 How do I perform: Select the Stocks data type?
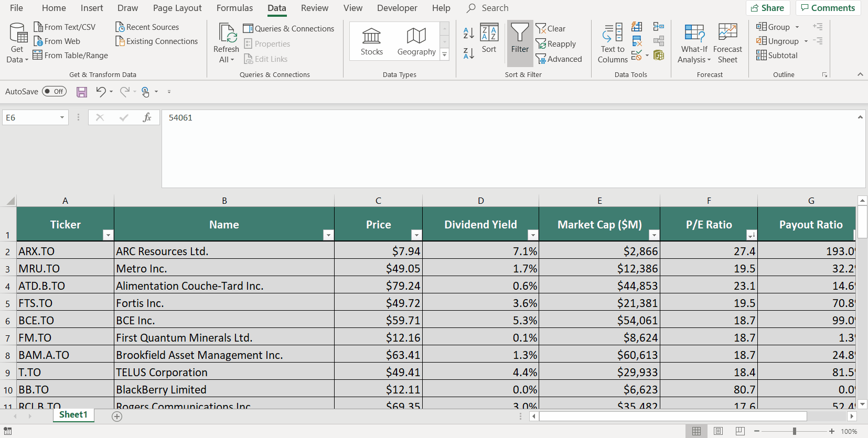pyautogui.click(x=371, y=41)
